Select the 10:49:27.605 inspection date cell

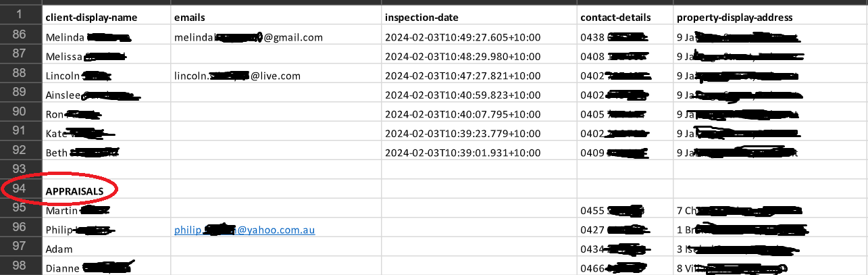point(463,38)
